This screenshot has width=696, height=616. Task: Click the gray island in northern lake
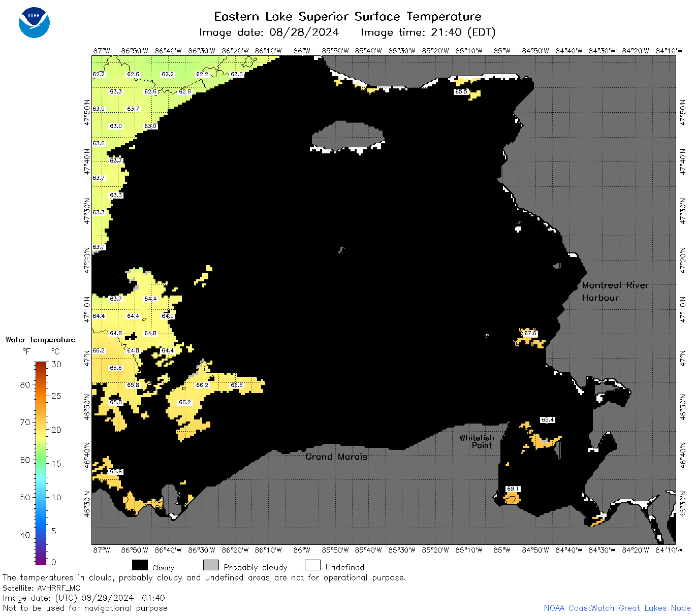348,136
